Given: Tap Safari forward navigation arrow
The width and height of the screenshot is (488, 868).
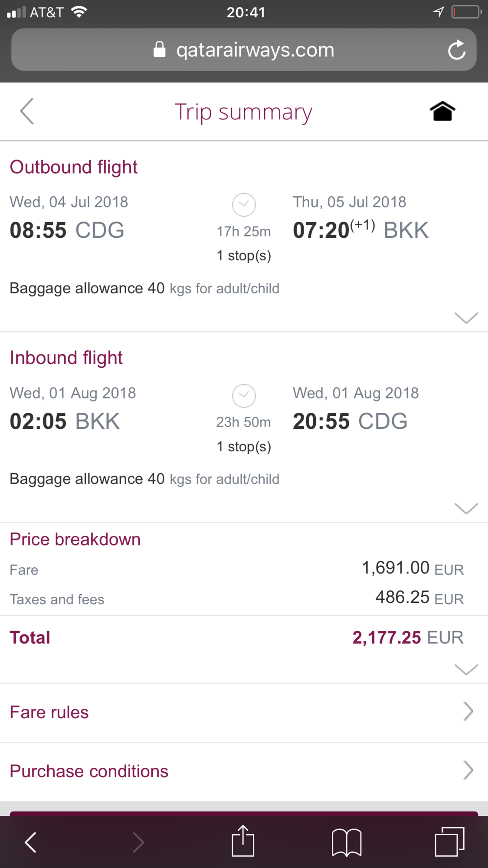Looking at the screenshot, I should click(138, 842).
